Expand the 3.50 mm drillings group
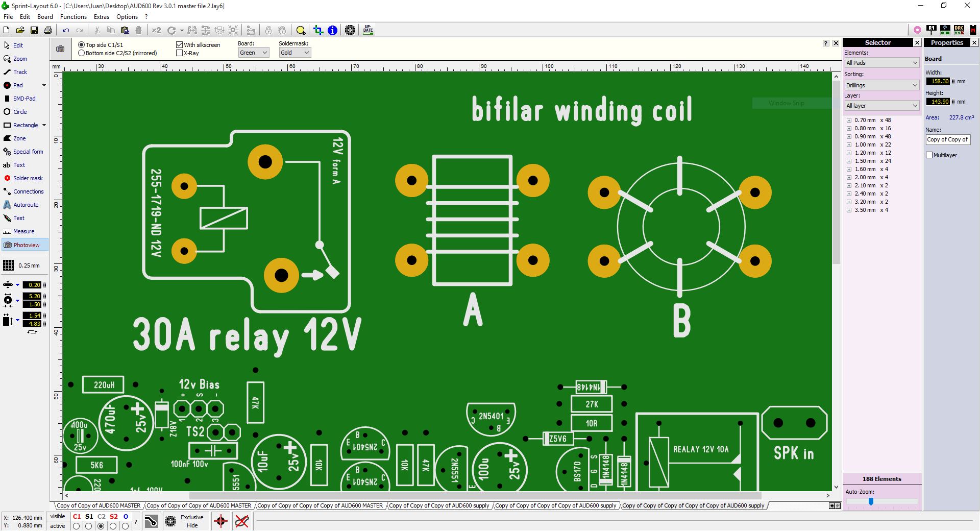This screenshot has width=980, height=531. click(x=849, y=210)
